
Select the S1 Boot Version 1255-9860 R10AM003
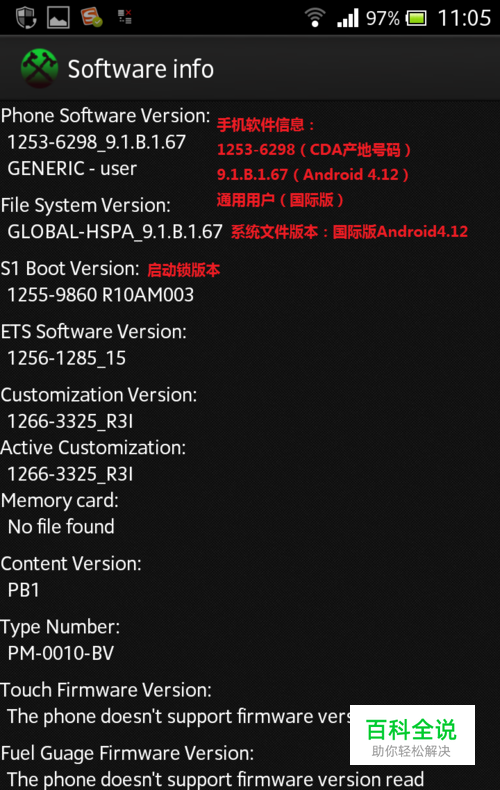tap(100, 295)
